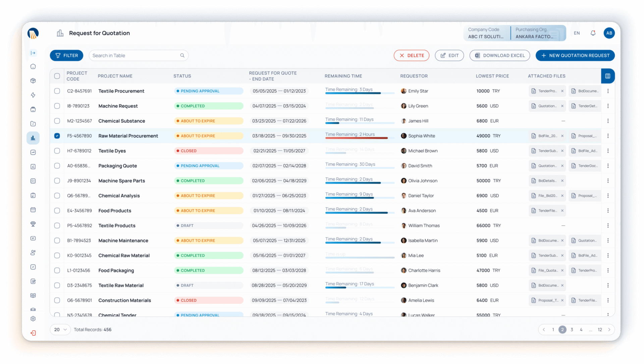Uncheck the Raw Material Procurement checkbox
This screenshot has width=644, height=364.
[57, 136]
